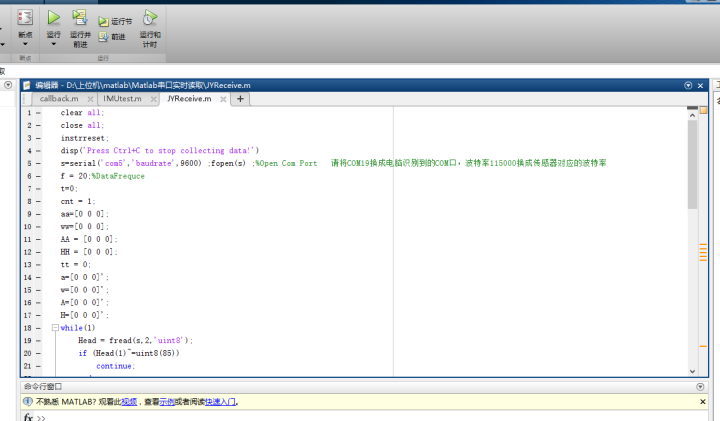Viewport: 720px width, 421px height.
Task: Add a new editor tab with the plus button
Action: click(x=240, y=99)
